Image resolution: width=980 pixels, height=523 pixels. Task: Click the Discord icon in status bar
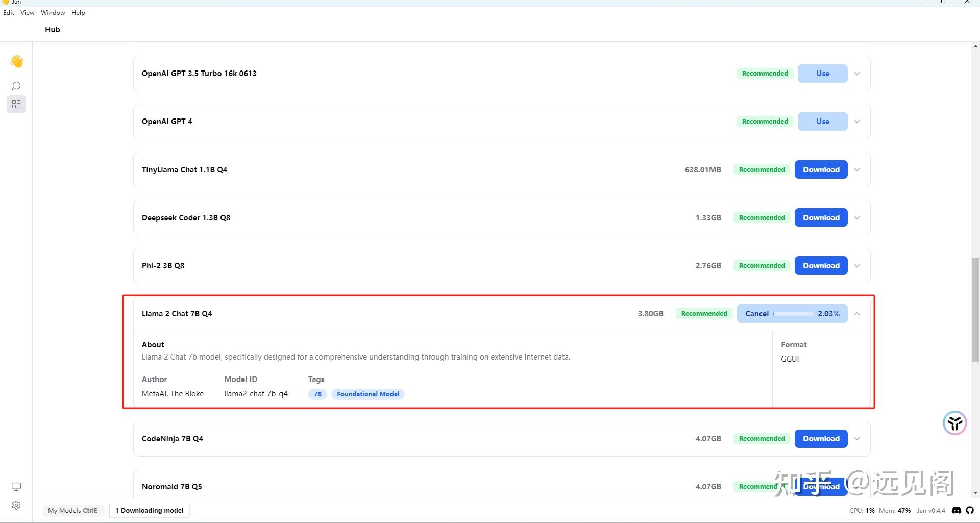[x=957, y=510]
